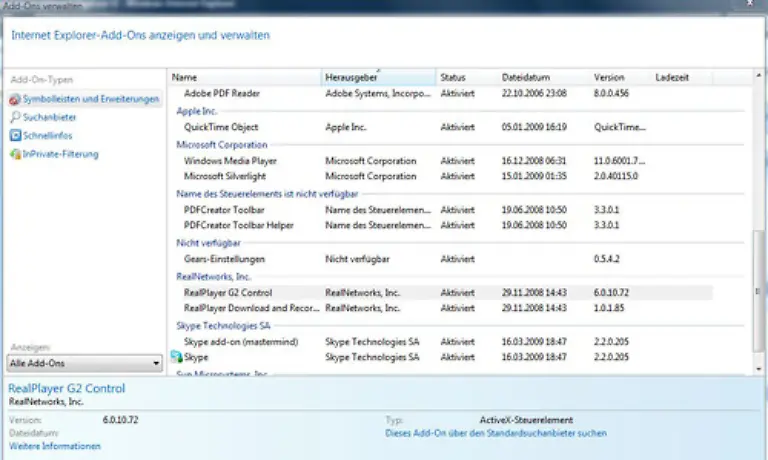Viewport: 768px width, 460px height.
Task: Collapse the RealNetworks, Inc. group header
Action: pos(213,277)
